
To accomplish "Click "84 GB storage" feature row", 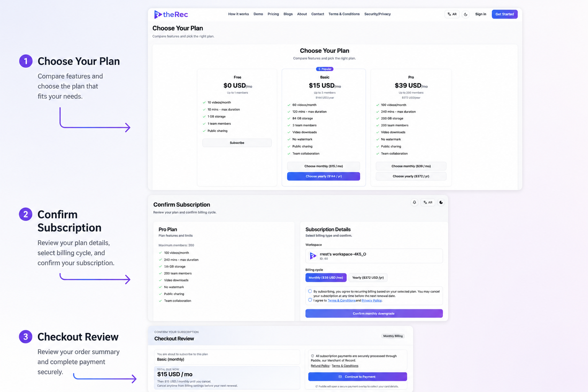I will coord(302,119).
